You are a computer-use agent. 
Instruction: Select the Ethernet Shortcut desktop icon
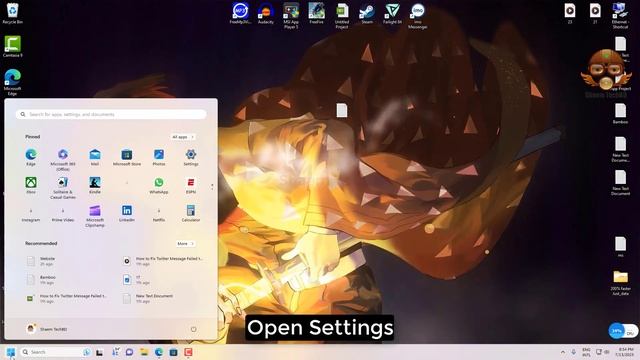(x=620, y=16)
